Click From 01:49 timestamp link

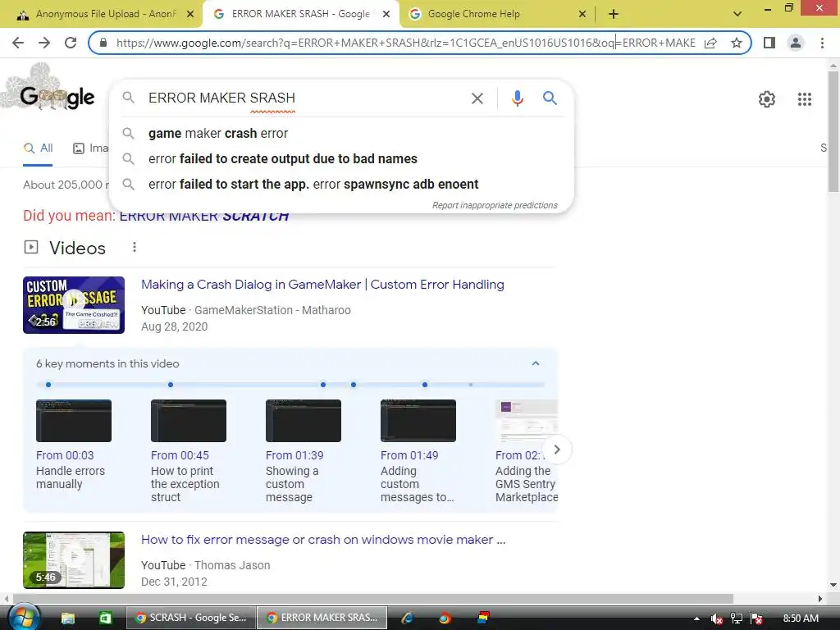coord(409,455)
